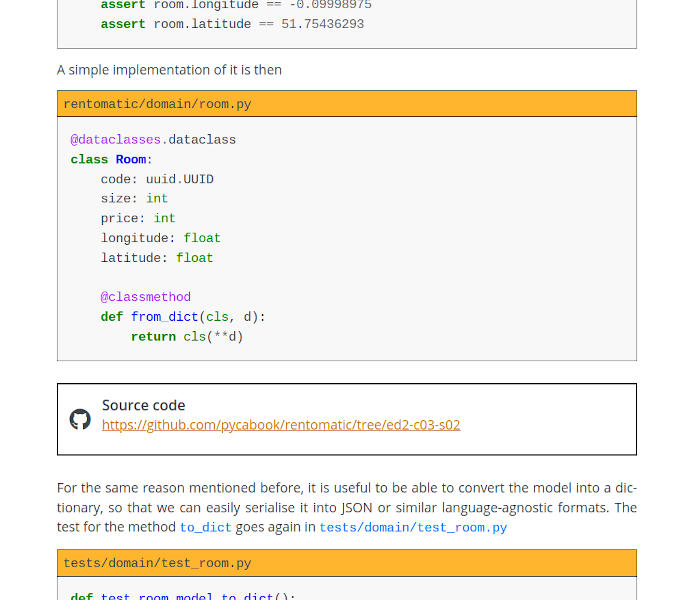Click the 'longitude: float' line

point(161,238)
